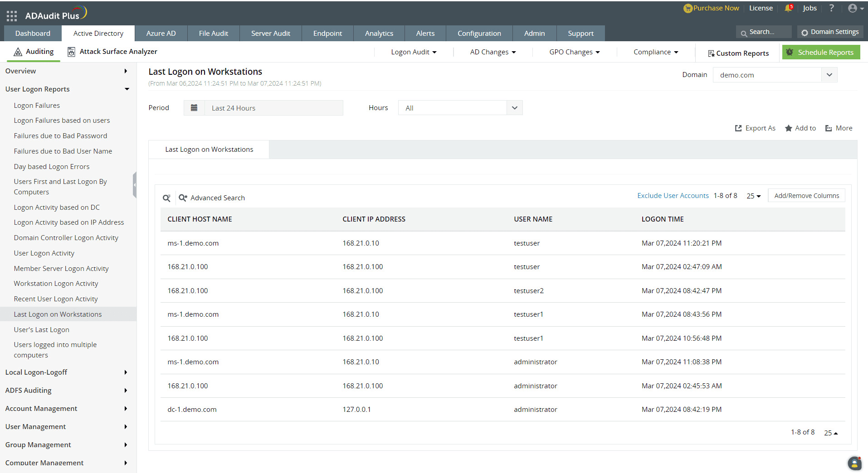Open the Logon Audit dropdown menu
The width and height of the screenshot is (868, 473).
coord(414,52)
